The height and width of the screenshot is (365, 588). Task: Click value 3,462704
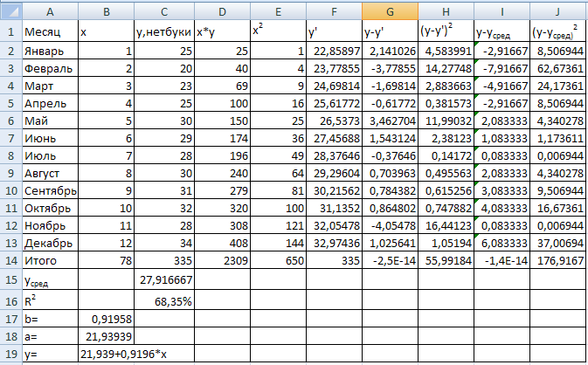390,121
